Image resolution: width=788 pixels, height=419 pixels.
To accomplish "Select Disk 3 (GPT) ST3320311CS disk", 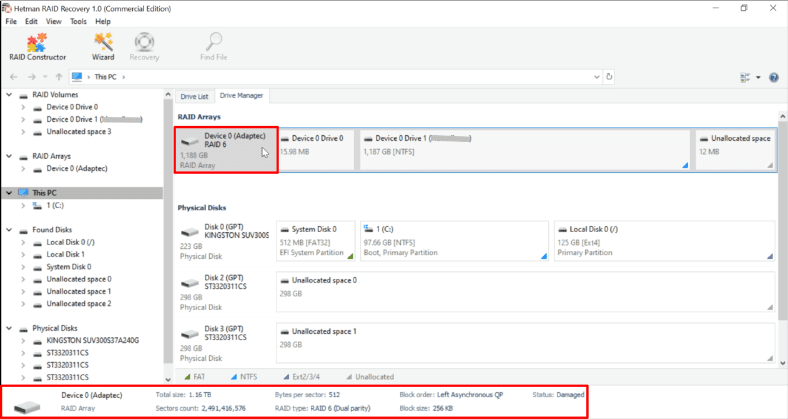I will [x=225, y=343].
